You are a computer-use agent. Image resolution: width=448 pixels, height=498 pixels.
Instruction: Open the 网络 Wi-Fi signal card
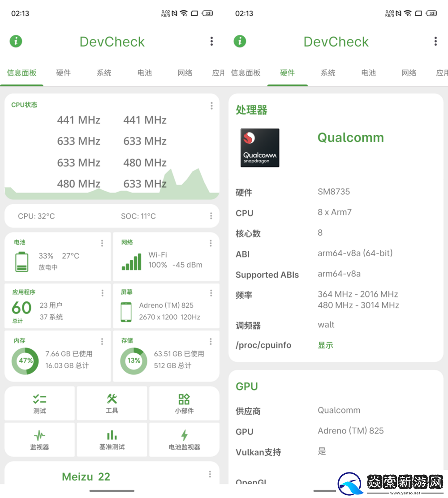pyautogui.click(x=166, y=257)
